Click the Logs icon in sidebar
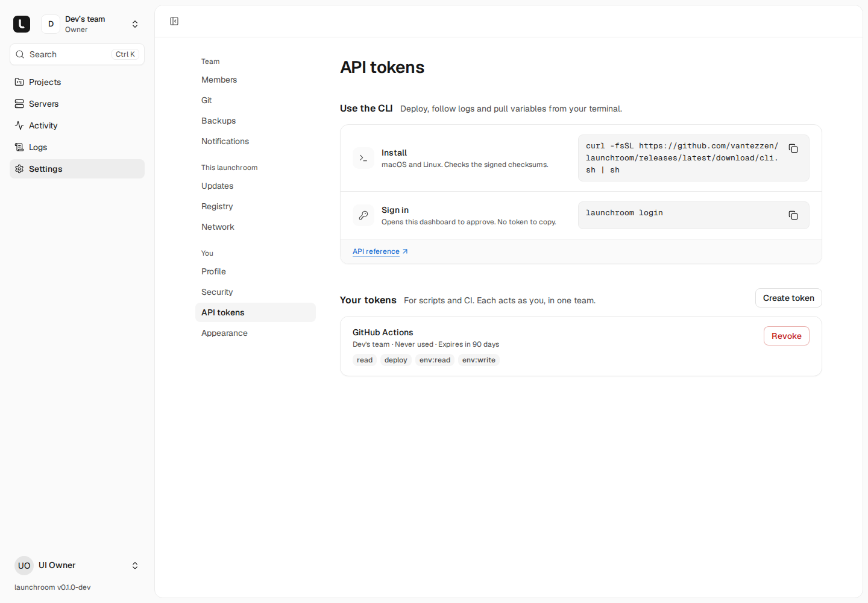Image resolution: width=868 pixels, height=603 pixels. pos(19,147)
